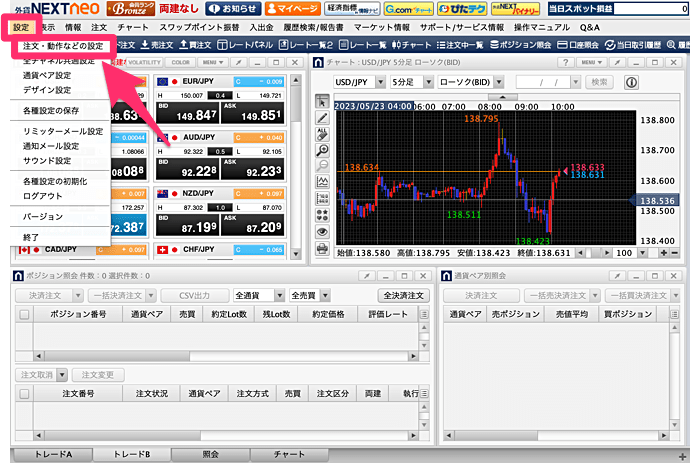The height and width of the screenshot is (463, 690).
Task: Choose デザイン設定 from the settings menu
Action: coord(47,90)
